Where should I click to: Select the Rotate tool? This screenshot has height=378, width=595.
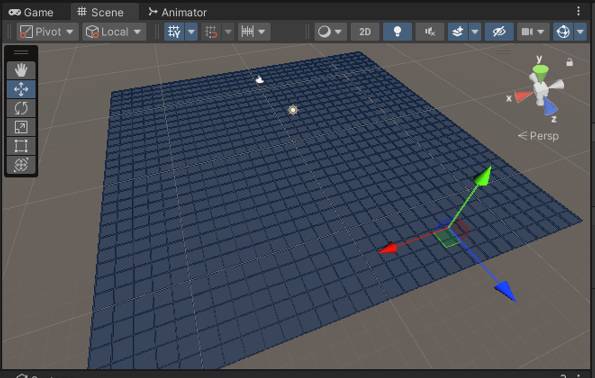tap(21, 108)
